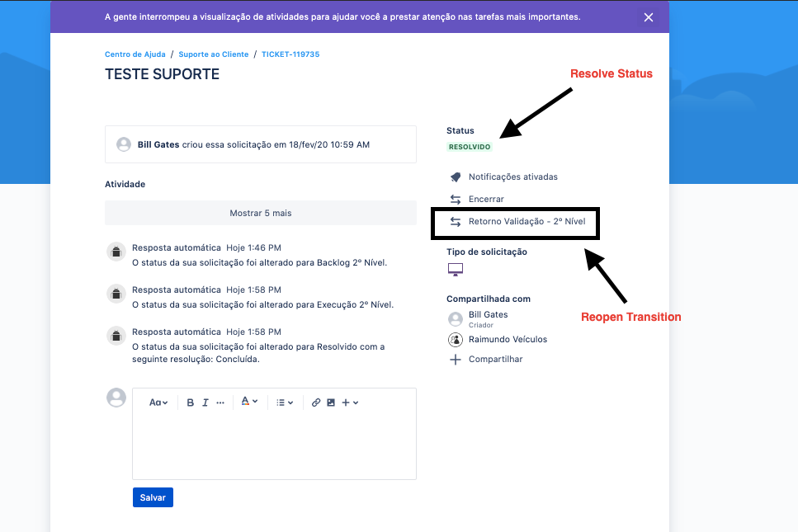Click the Salvar button

click(153, 497)
